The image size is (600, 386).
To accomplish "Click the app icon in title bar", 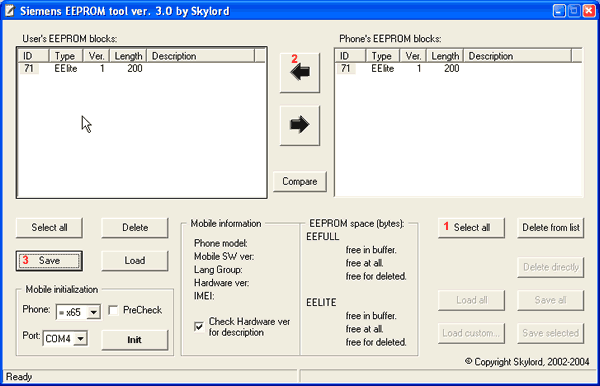I will pyautogui.click(x=10, y=11).
